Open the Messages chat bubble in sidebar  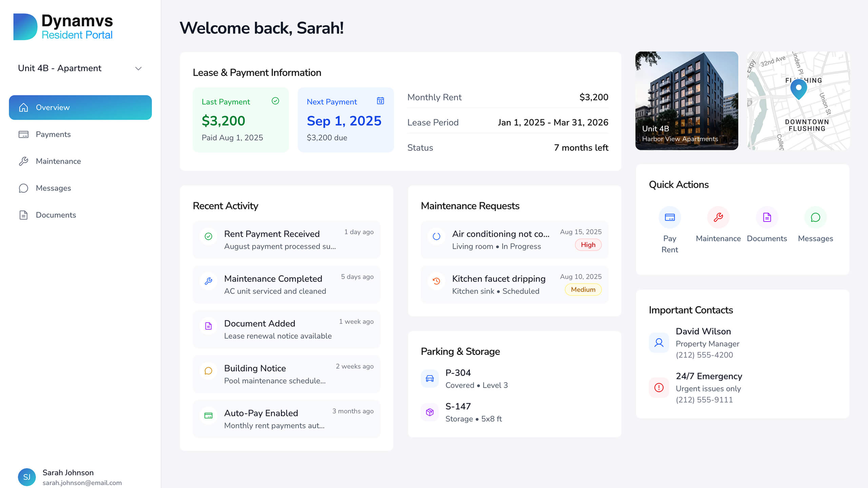click(24, 188)
